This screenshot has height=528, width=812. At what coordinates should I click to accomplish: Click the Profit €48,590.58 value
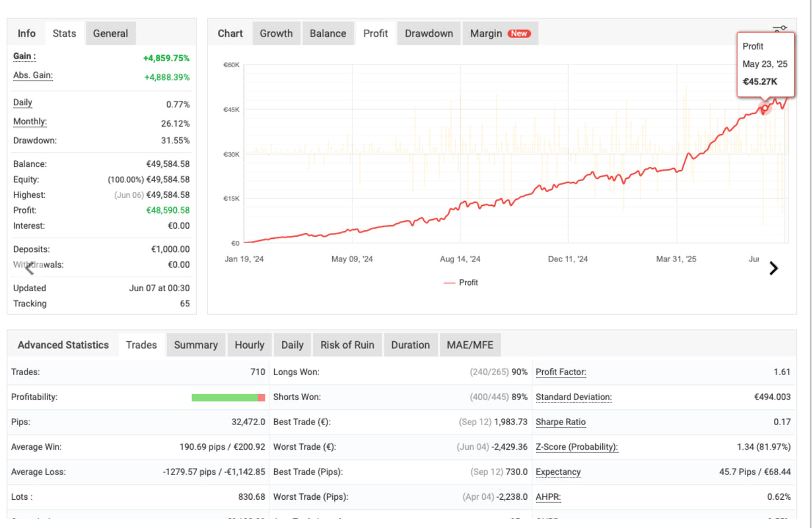(168, 210)
